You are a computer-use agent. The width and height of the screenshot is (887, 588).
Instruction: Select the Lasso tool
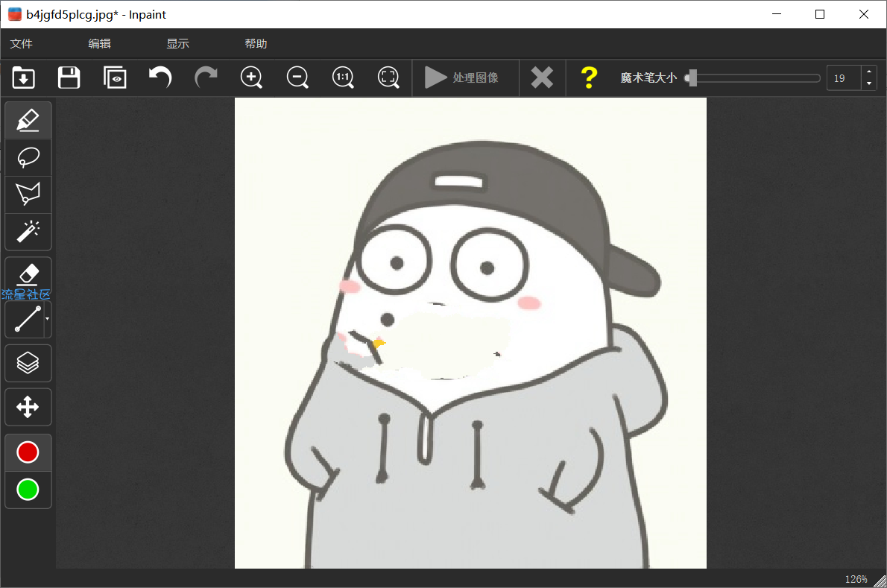[x=28, y=157]
